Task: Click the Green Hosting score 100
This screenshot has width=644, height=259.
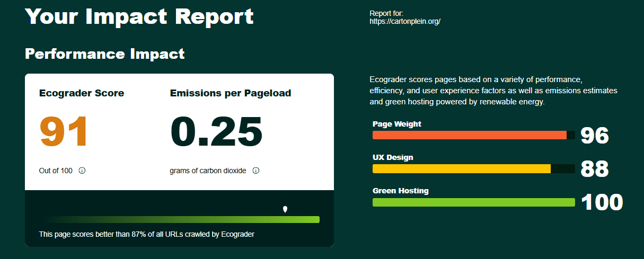Action: [602, 202]
